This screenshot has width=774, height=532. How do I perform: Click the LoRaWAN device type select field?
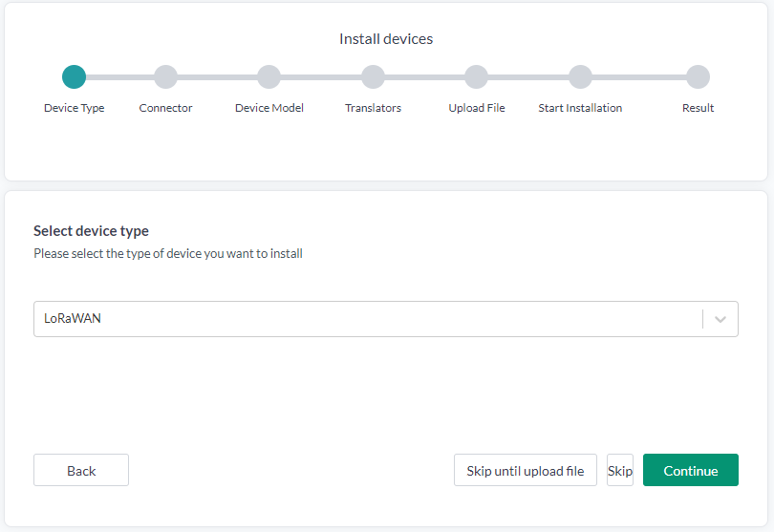pyautogui.click(x=386, y=319)
